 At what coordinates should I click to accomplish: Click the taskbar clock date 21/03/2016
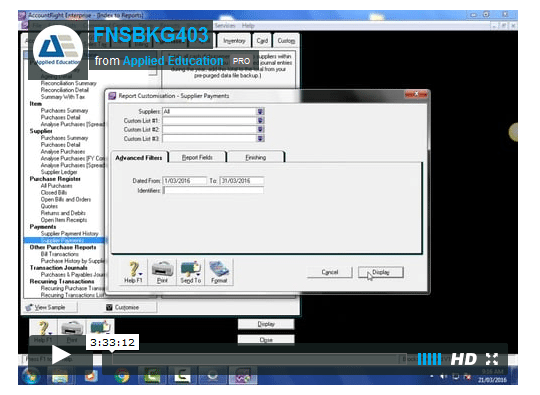coord(492,380)
